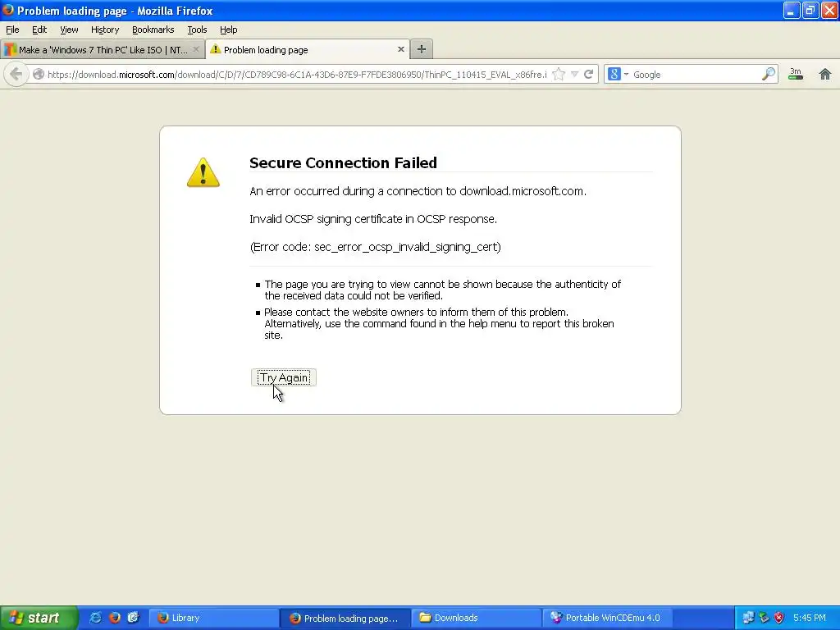This screenshot has width=840, height=630.
Task: Select the Problem loading page tab
Action: (308, 49)
